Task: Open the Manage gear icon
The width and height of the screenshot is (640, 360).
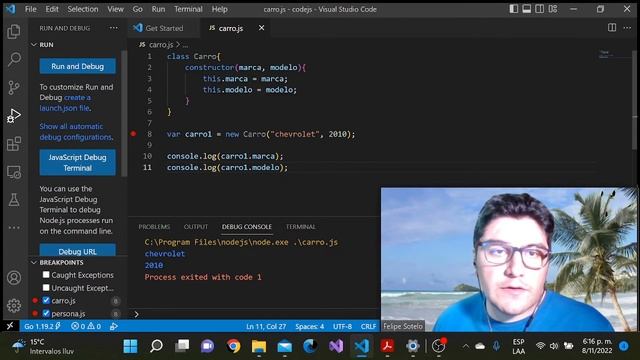Action: coord(14,305)
